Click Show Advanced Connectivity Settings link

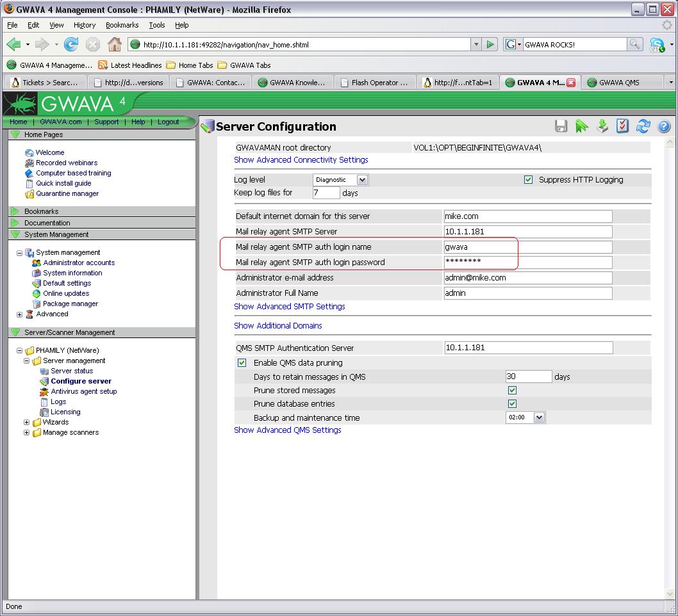[x=301, y=160]
